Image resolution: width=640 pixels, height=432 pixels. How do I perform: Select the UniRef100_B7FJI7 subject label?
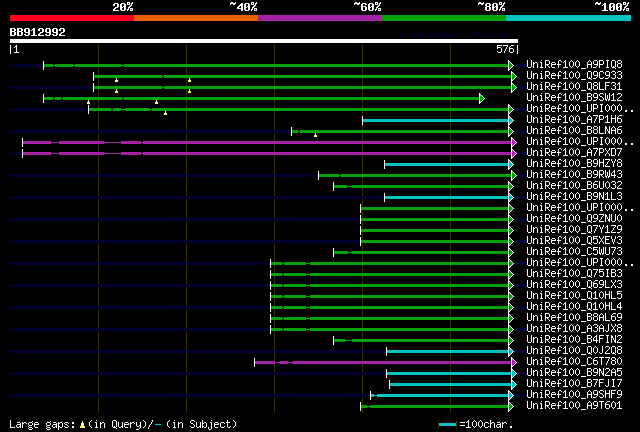pos(574,384)
